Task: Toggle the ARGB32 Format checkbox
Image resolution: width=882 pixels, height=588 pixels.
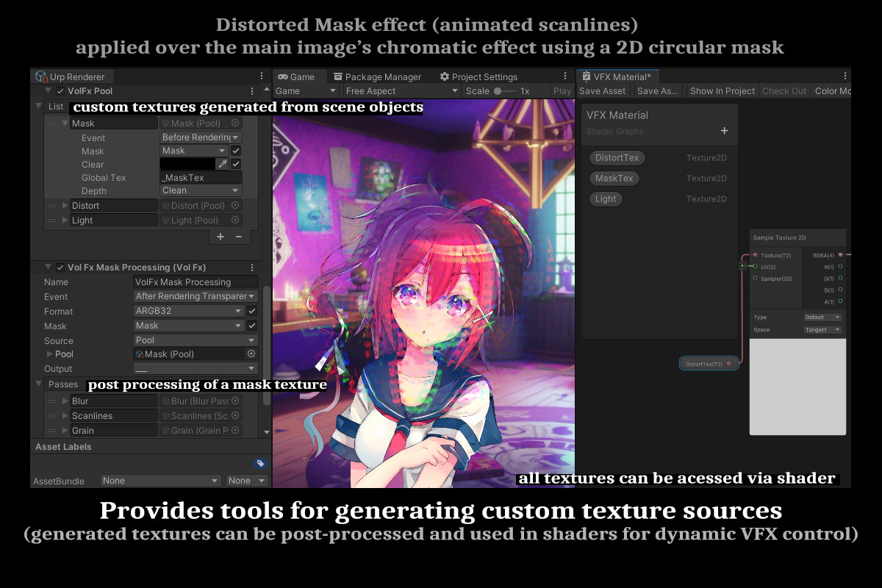Action: [x=254, y=311]
